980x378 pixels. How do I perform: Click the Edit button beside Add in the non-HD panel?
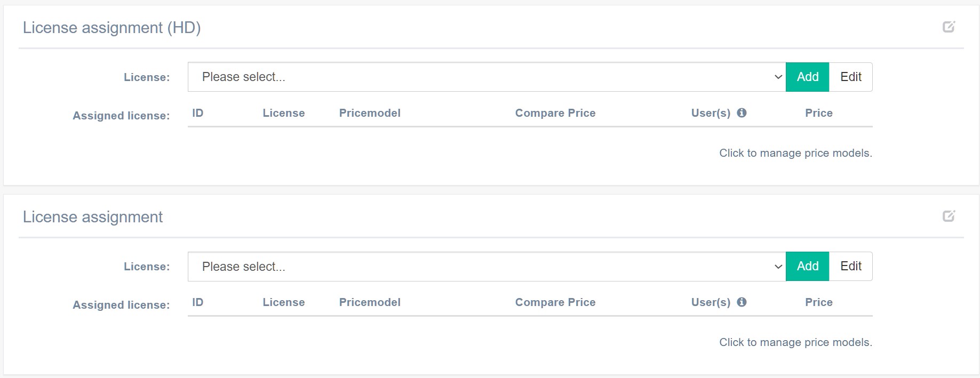850,266
